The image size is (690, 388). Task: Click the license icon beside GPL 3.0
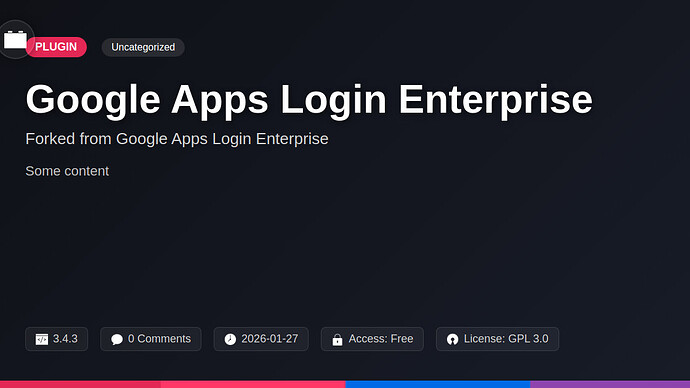pyautogui.click(x=452, y=339)
